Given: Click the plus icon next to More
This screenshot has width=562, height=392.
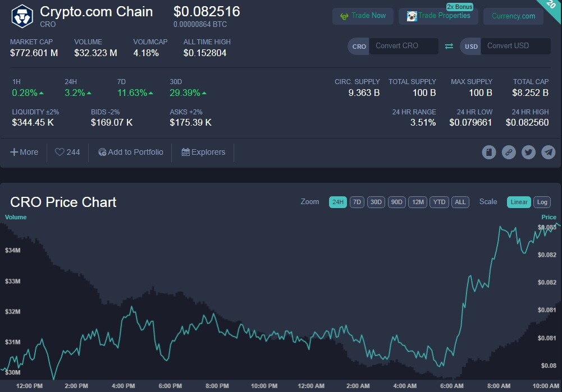Looking at the screenshot, I should pos(14,152).
